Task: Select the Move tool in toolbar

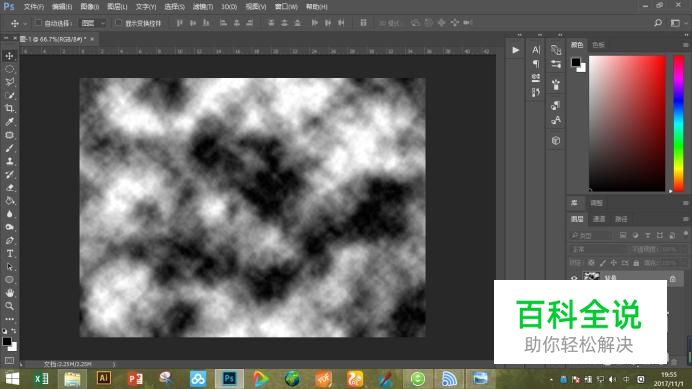Action: click(9, 56)
